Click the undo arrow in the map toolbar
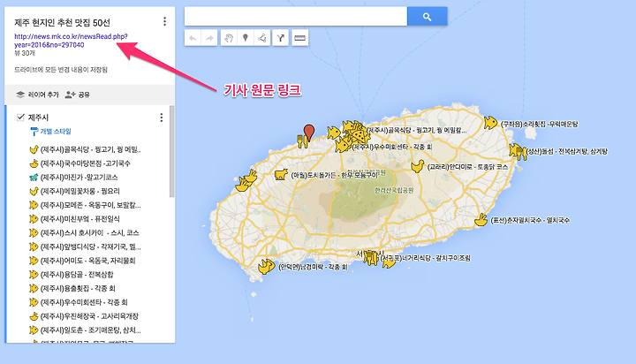Screen dimensions: 636x364 point(193,38)
